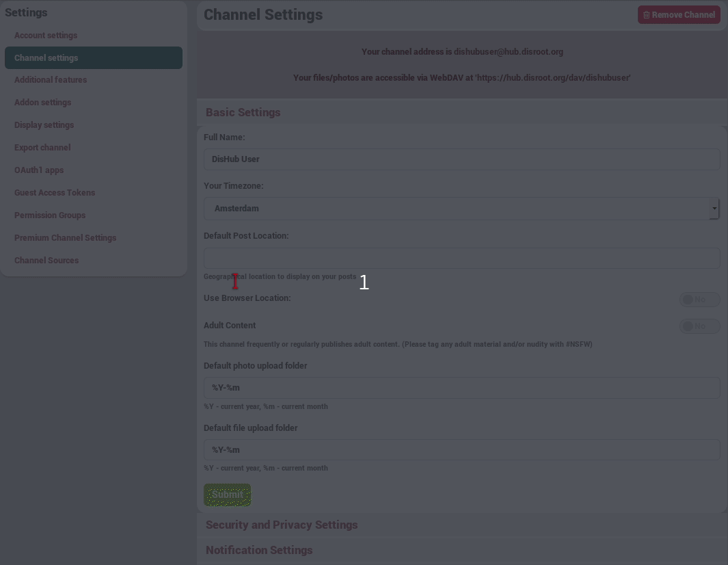Select Addon settings in the sidebar
The image size is (728, 565).
tap(43, 102)
